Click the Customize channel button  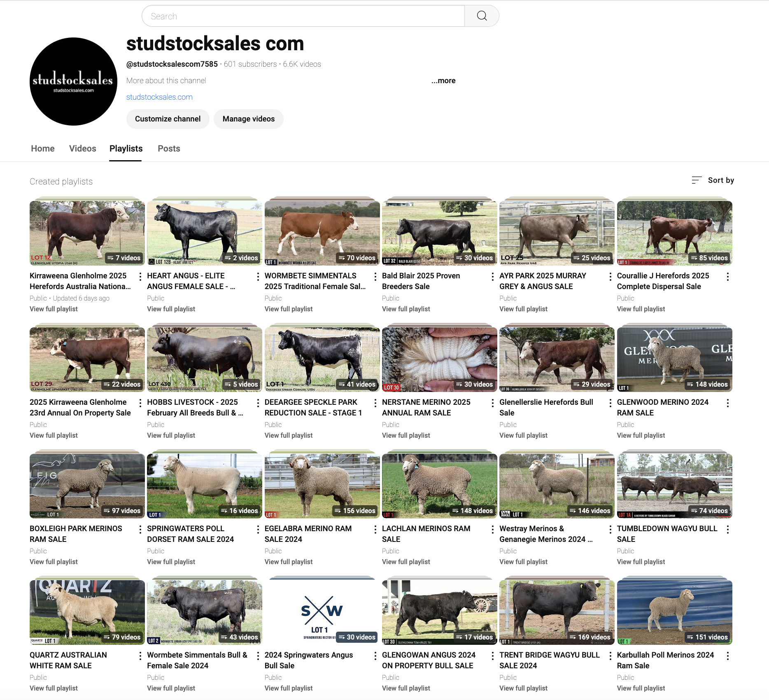point(168,119)
